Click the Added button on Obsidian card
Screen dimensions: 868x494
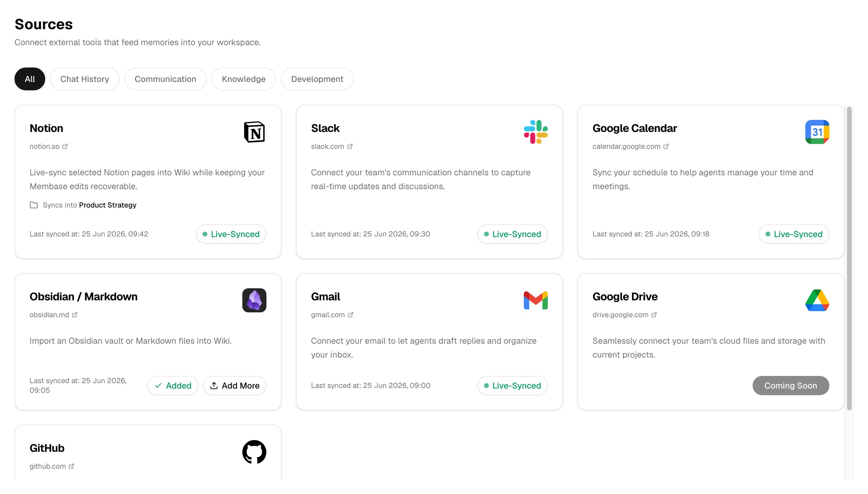pos(172,386)
